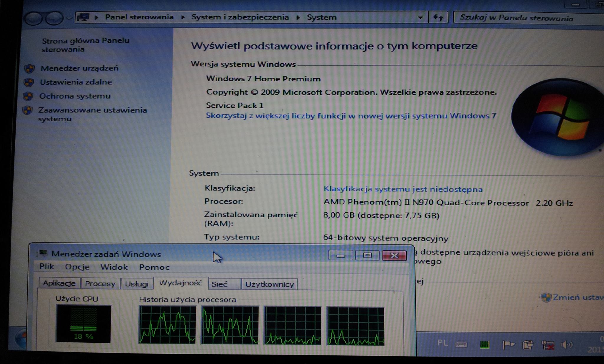Click the keyboard icon in system tray
The height and width of the screenshot is (364, 604).
point(461,345)
